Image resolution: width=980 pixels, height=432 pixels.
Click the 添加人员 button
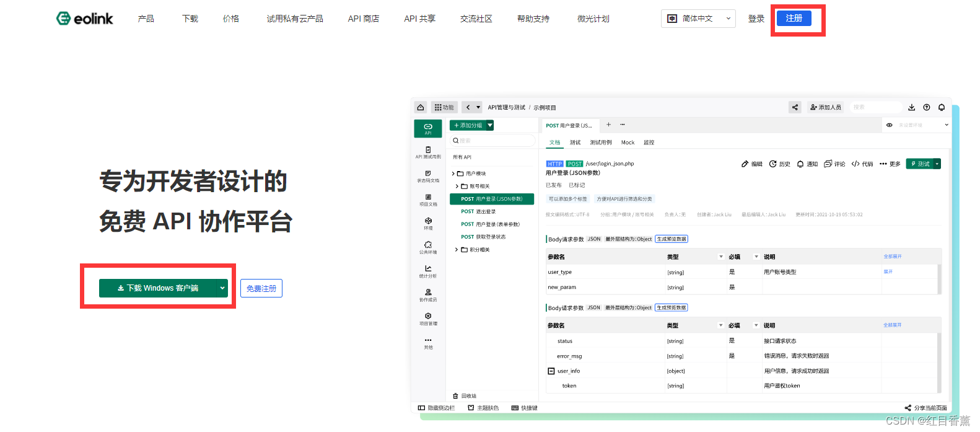coord(826,107)
